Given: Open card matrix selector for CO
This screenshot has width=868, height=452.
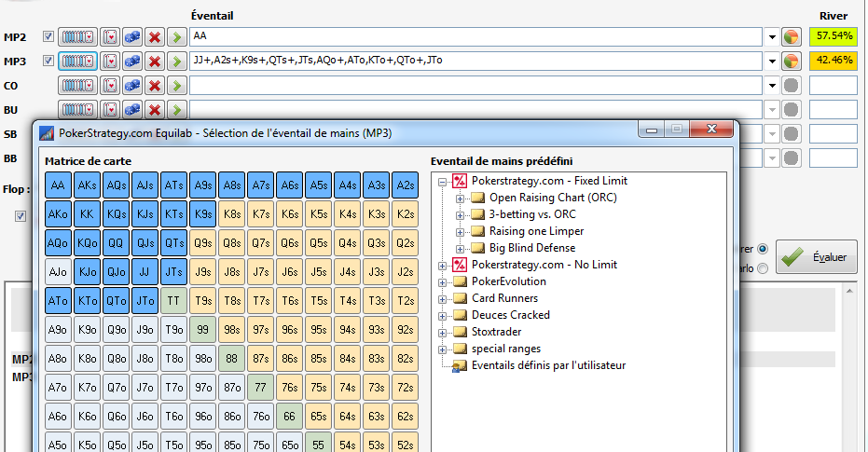Looking at the screenshot, I should (x=77, y=85).
